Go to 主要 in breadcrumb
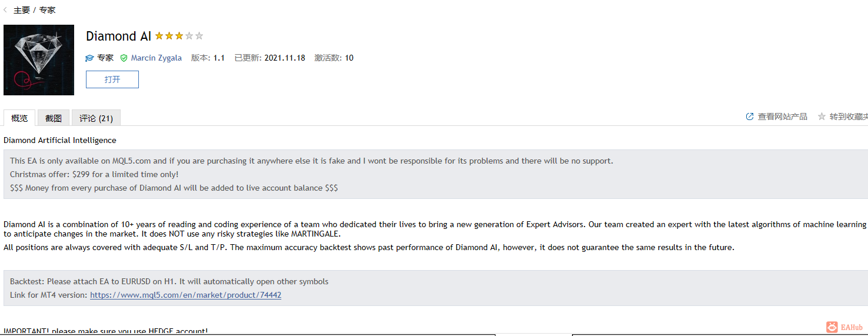The height and width of the screenshot is (336, 868). tap(22, 10)
